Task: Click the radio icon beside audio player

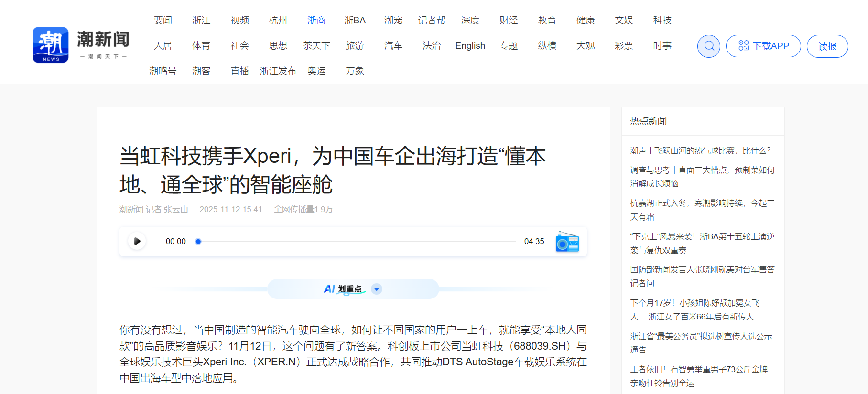Action: (567, 242)
